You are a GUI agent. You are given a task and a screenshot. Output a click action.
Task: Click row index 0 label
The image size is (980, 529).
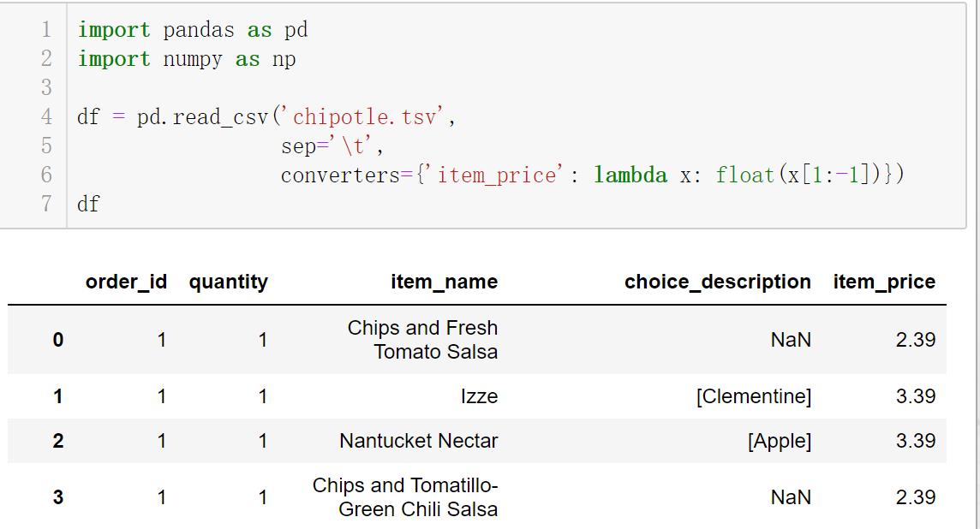tap(57, 340)
